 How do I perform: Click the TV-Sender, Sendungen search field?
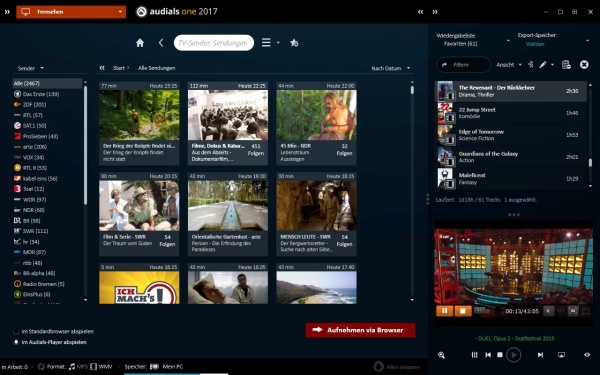[214, 43]
